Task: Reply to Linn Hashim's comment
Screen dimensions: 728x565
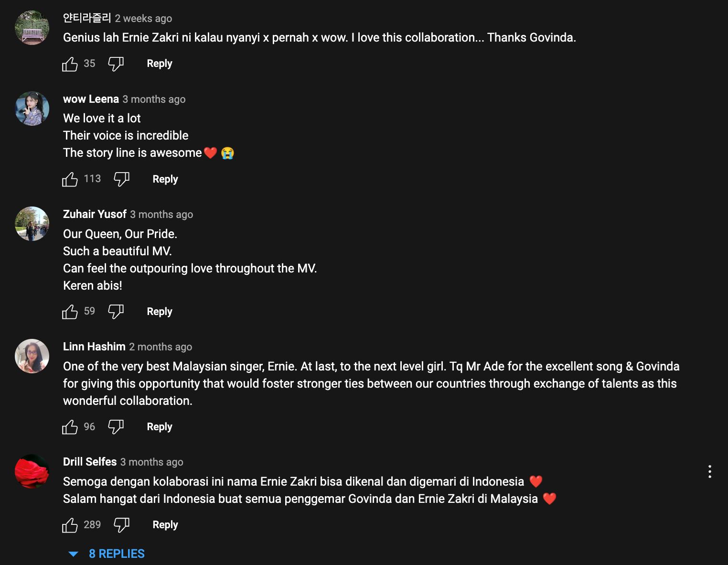Action: 159,427
